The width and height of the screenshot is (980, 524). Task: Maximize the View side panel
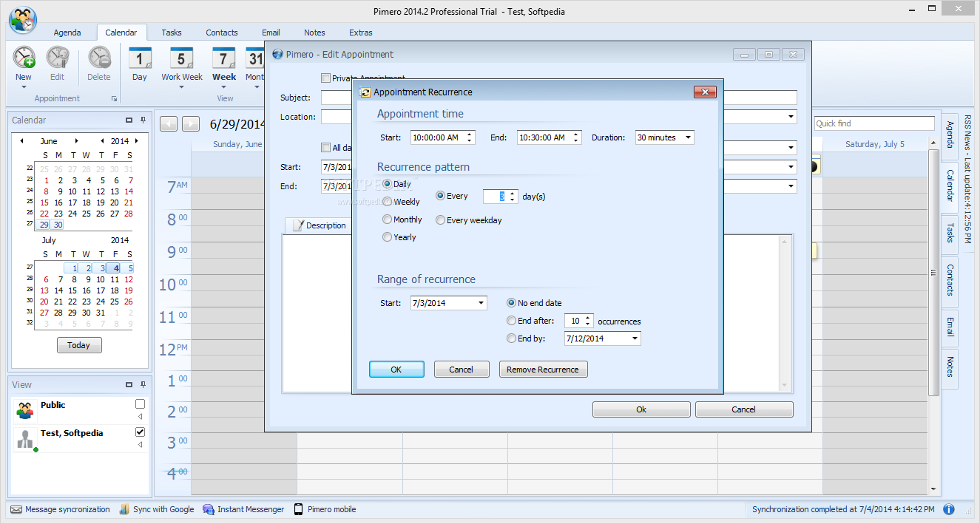[x=129, y=384]
